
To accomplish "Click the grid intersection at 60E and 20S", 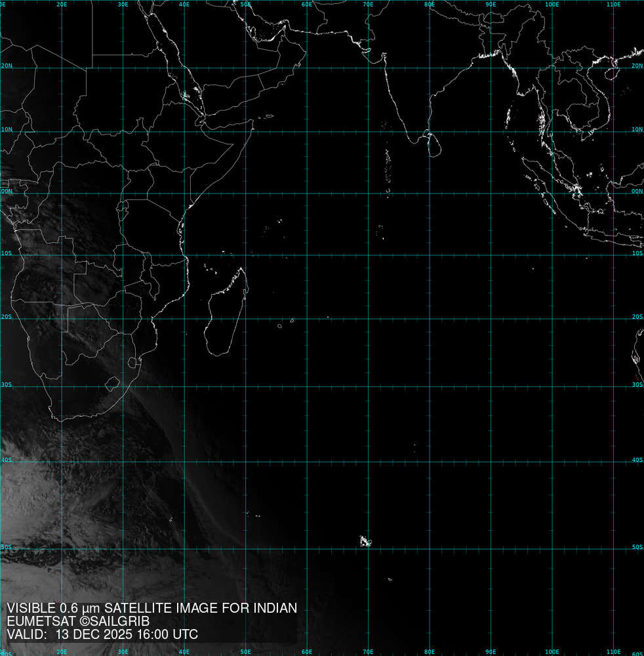I will tap(306, 319).
